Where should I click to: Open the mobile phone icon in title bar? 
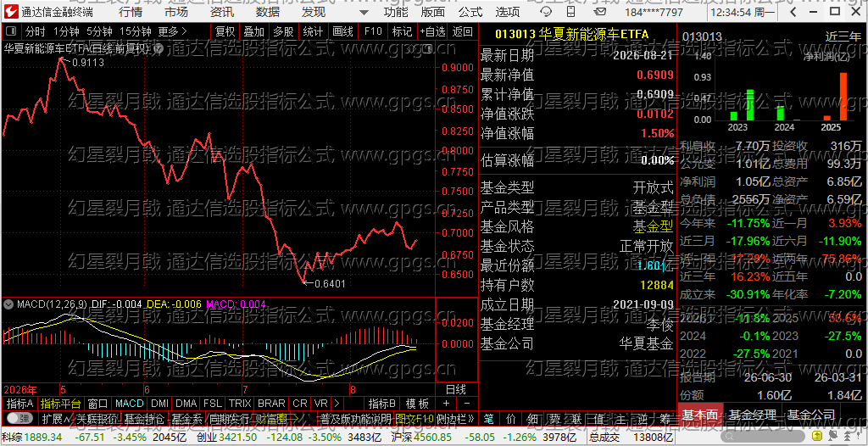tap(572, 12)
